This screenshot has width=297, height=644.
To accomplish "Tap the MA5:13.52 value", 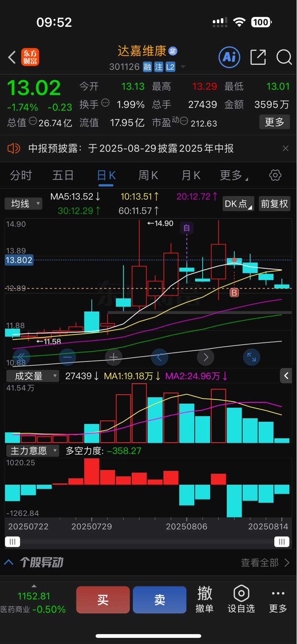I will pyautogui.click(x=75, y=196).
